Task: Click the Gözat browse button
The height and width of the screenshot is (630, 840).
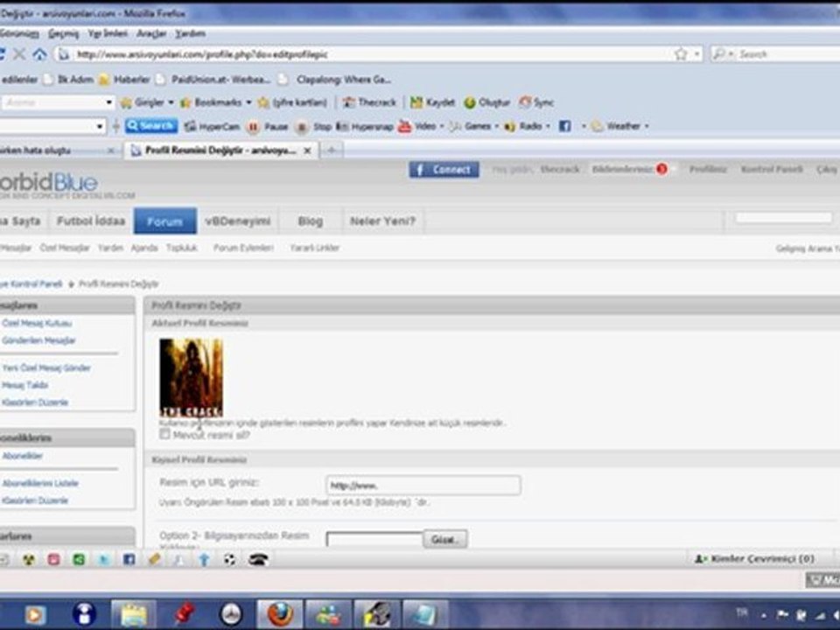Action: tap(444, 540)
